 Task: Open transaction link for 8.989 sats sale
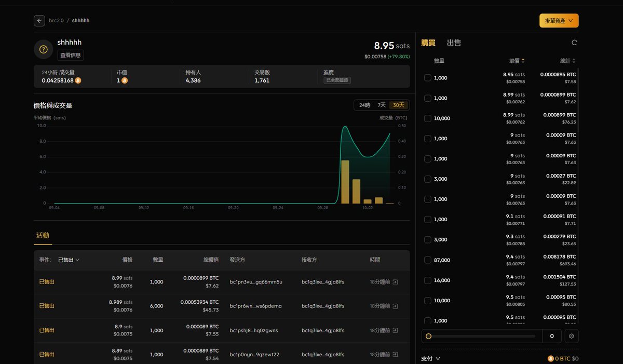tap(395, 306)
